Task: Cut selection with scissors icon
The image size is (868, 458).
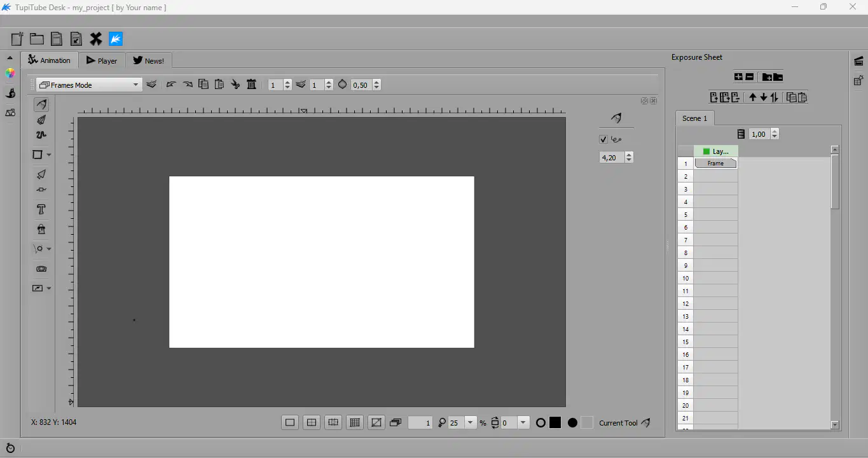Action: click(x=235, y=84)
